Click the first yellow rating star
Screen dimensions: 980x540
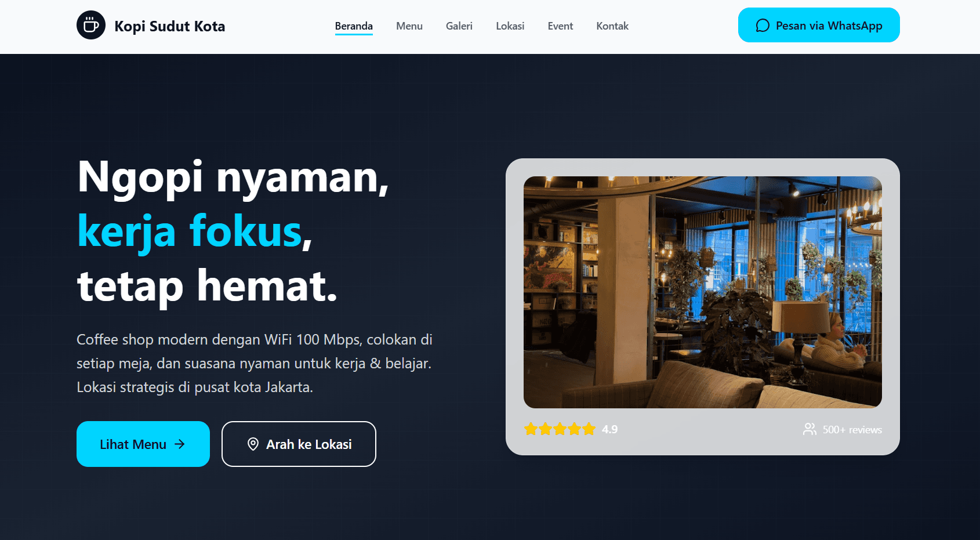(x=531, y=429)
